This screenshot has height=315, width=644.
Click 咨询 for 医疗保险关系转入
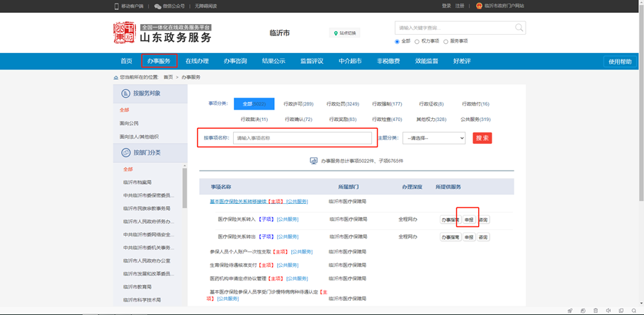483,220
